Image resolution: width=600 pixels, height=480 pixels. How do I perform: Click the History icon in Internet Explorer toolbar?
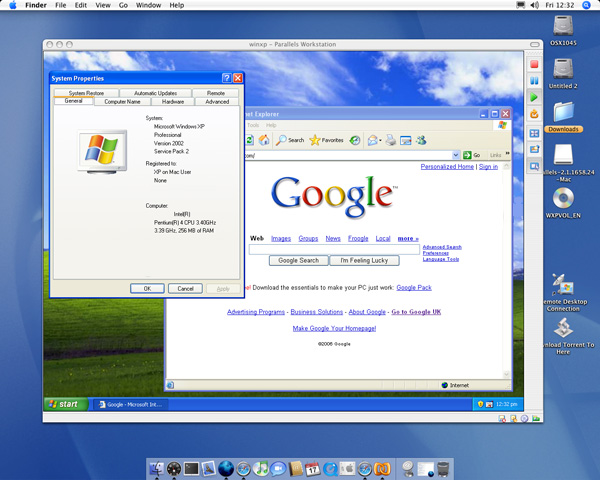(x=355, y=140)
